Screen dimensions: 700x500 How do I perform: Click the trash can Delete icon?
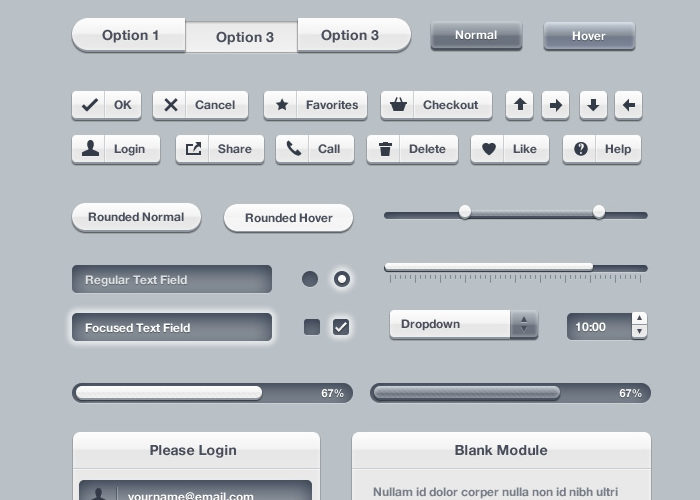385,149
